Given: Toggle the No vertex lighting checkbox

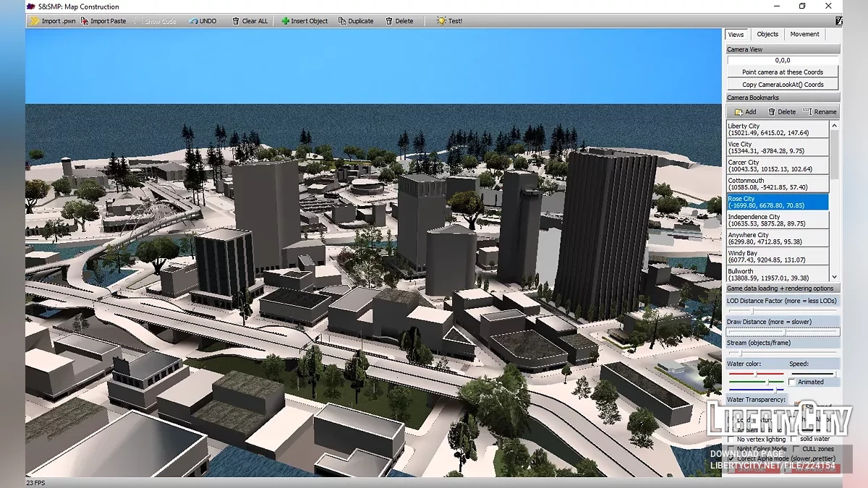Looking at the screenshot, I should click(731, 439).
